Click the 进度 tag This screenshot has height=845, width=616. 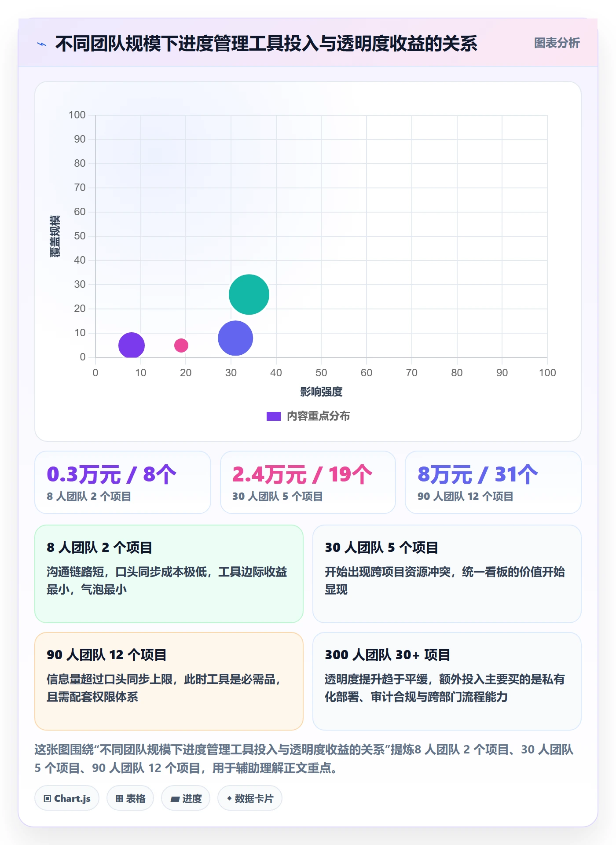[x=186, y=798]
